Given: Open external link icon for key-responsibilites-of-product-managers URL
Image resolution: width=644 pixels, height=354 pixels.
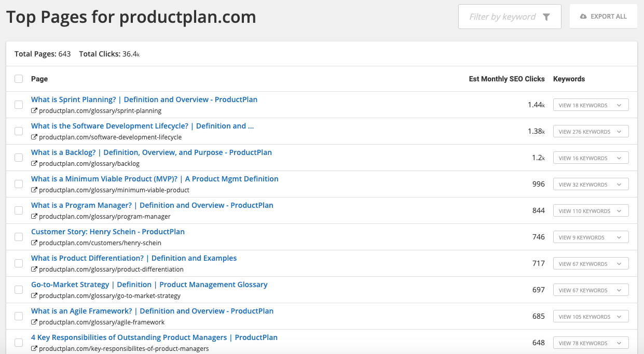Looking at the screenshot, I should [x=34, y=348].
